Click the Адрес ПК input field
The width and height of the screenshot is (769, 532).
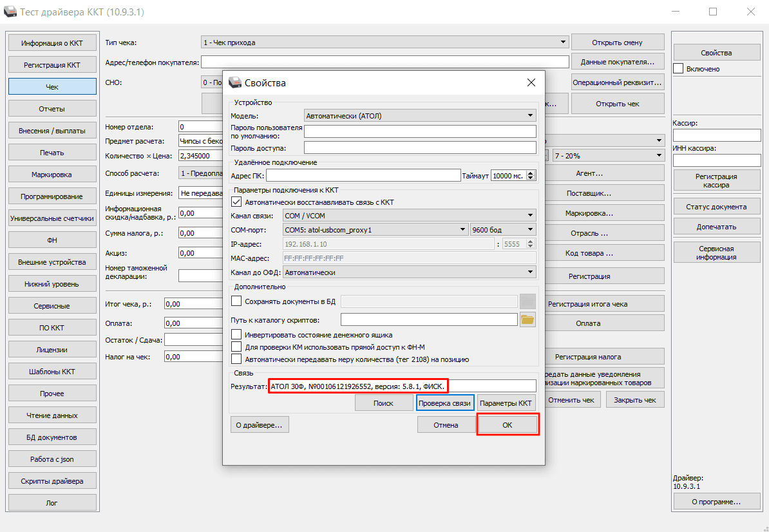[363, 175]
